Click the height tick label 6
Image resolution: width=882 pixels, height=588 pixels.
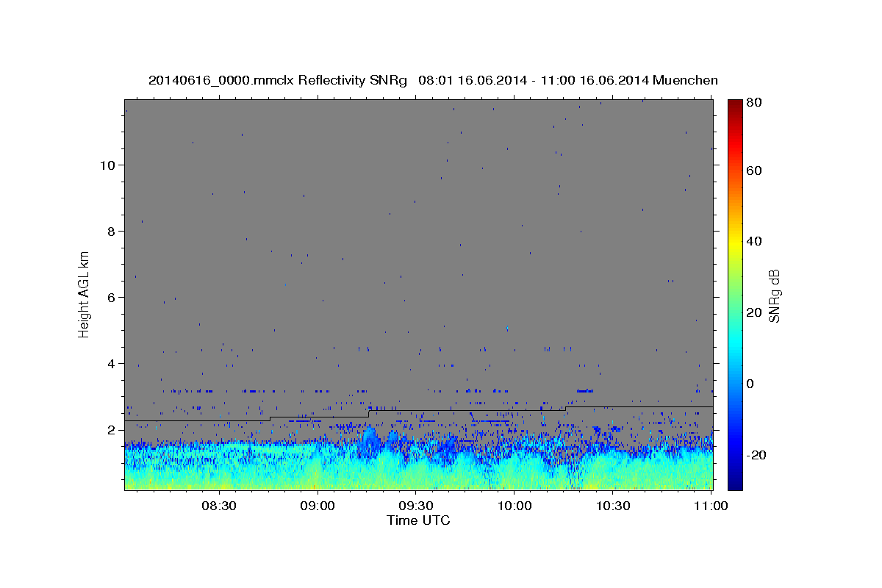(111, 298)
